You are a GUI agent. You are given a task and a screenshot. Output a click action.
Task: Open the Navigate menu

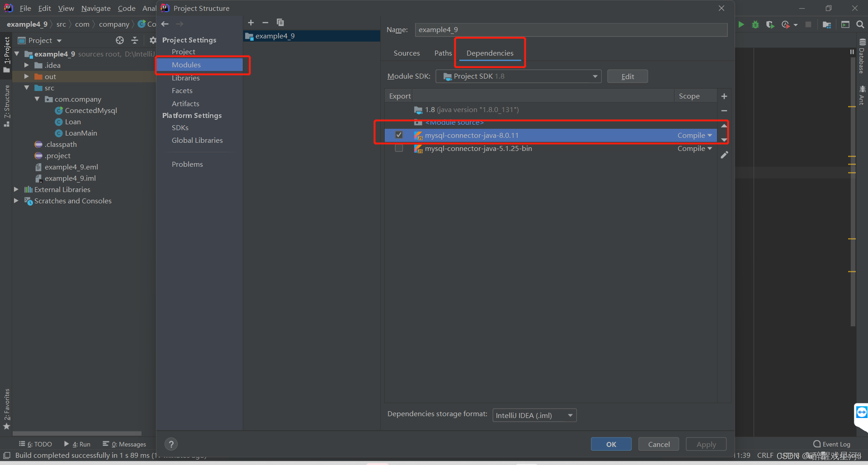[95, 8]
